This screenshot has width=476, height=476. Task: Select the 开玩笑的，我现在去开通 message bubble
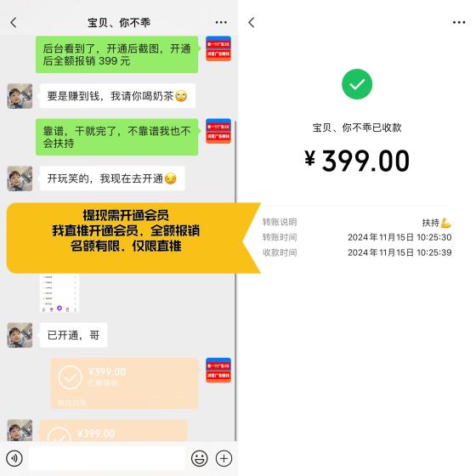(112, 178)
